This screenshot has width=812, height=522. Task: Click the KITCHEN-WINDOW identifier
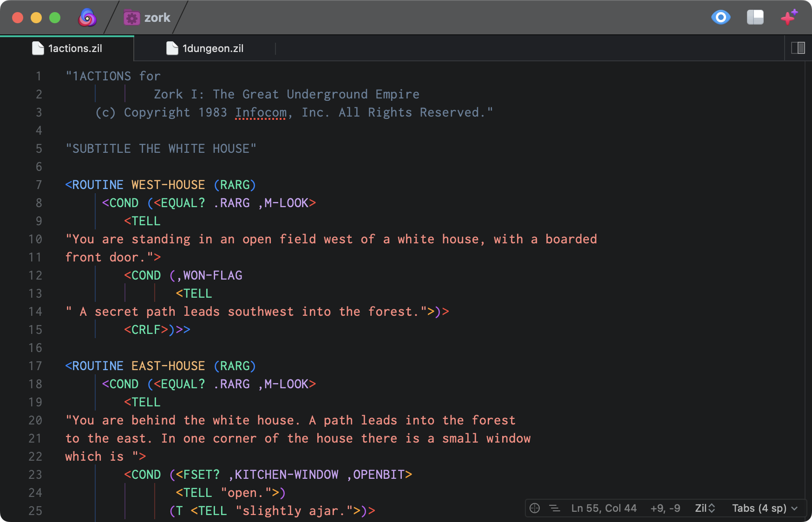pyautogui.click(x=286, y=475)
